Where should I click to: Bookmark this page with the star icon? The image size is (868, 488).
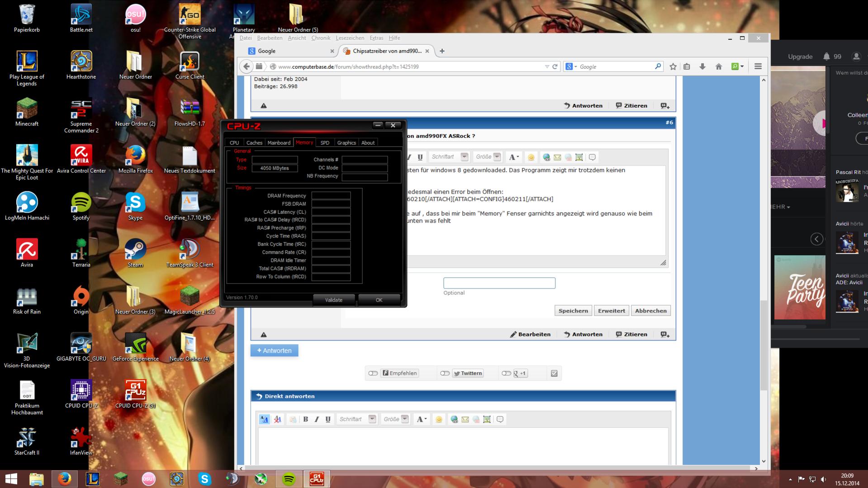[673, 66]
